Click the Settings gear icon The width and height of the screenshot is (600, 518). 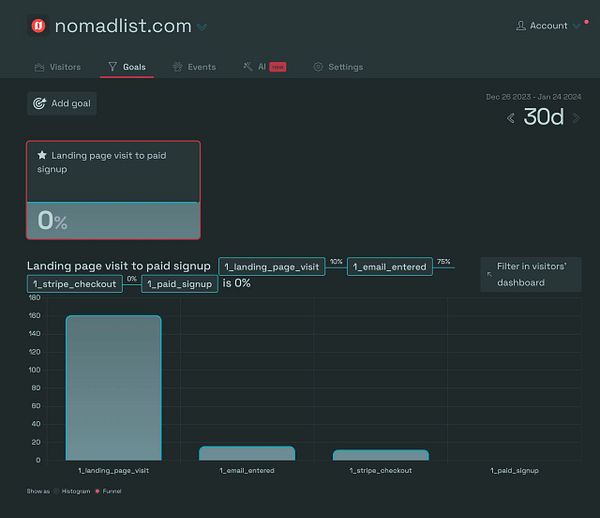tap(318, 67)
